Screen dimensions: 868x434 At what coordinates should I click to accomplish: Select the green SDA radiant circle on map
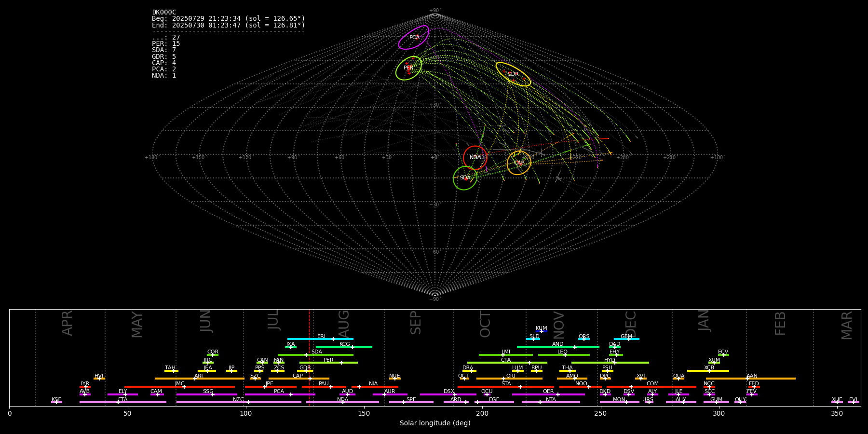coord(465,178)
